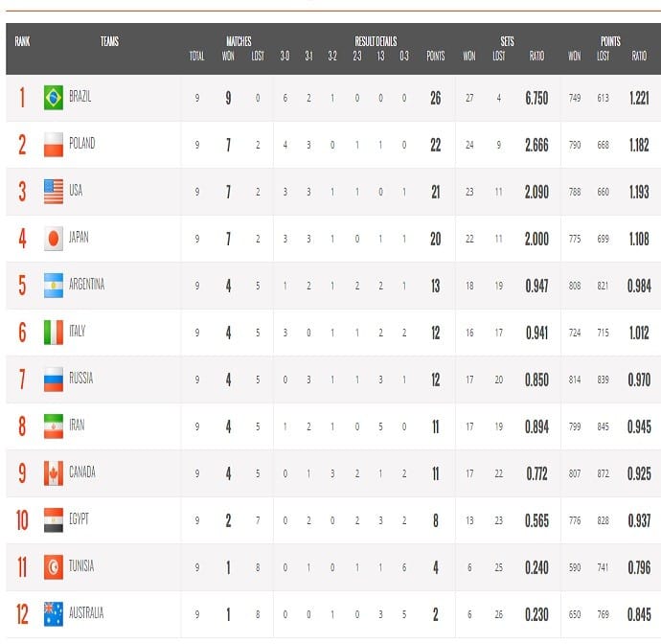Select the RANK column header
Viewport: 661px width, 644px height.
(23, 41)
